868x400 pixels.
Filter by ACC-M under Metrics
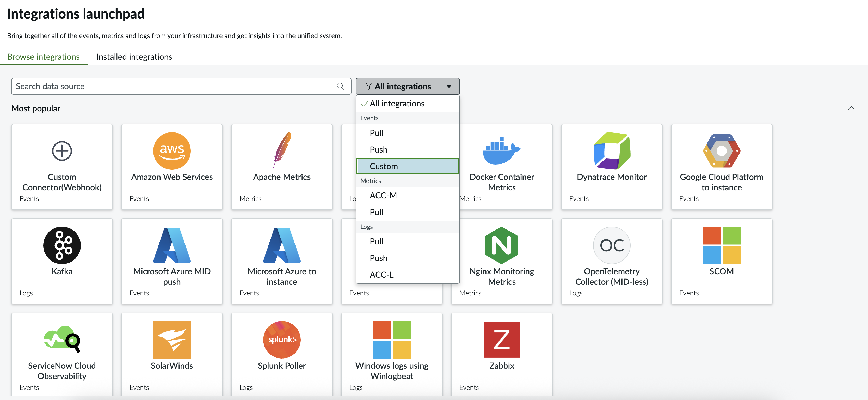pyautogui.click(x=408, y=196)
